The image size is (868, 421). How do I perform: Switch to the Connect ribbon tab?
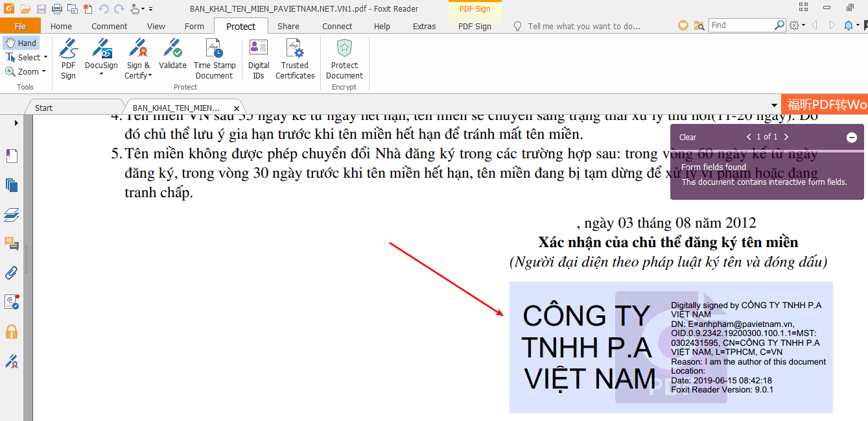[337, 26]
